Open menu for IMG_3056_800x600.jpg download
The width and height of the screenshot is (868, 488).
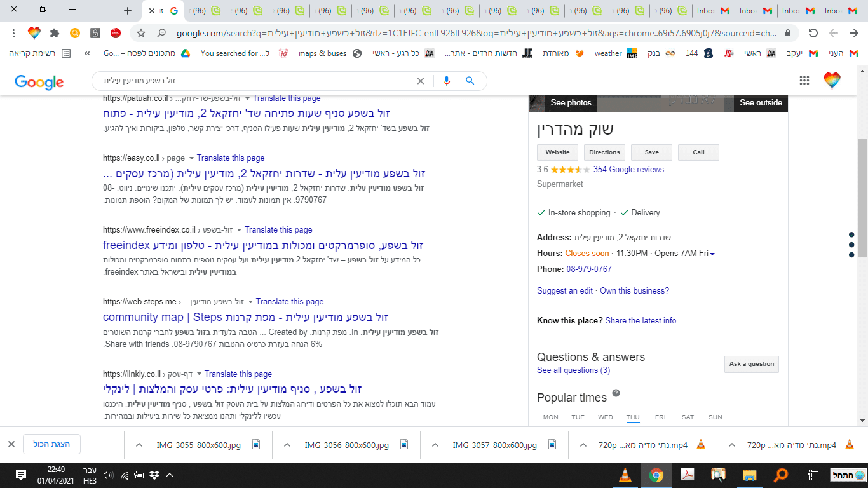pyautogui.click(x=287, y=445)
